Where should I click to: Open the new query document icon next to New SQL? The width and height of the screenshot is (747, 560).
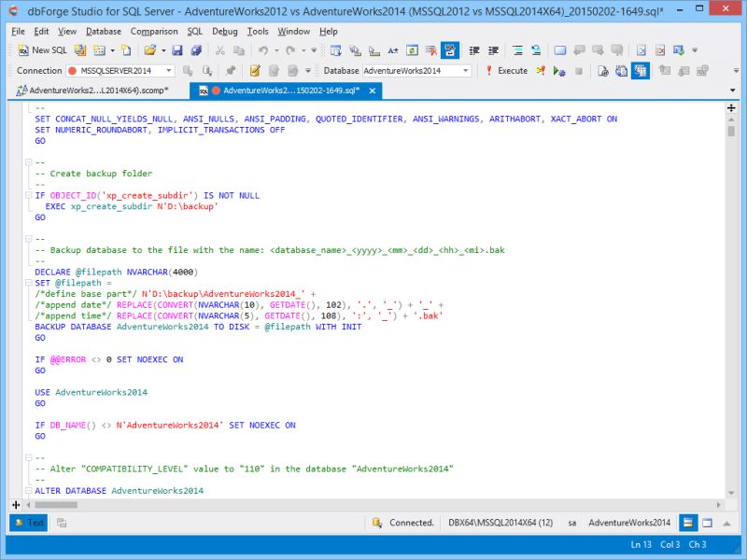80,50
